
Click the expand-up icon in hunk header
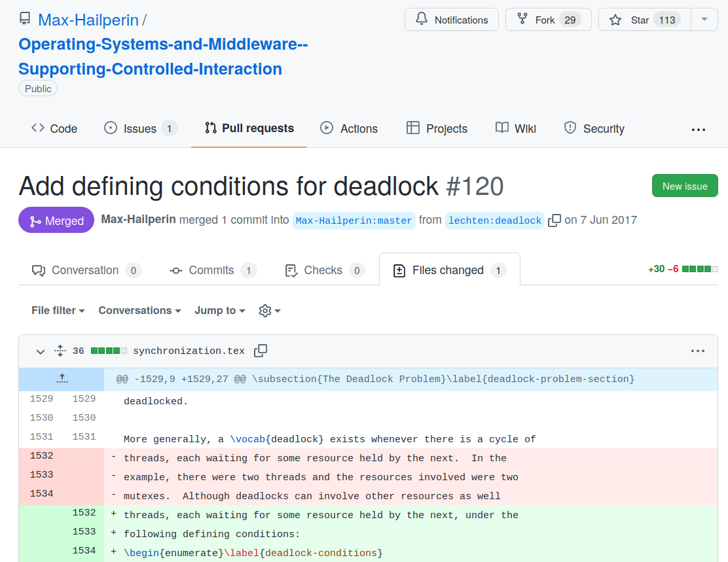tap(62, 379)
